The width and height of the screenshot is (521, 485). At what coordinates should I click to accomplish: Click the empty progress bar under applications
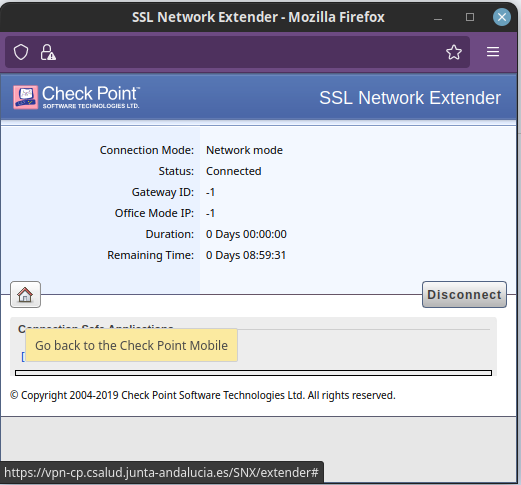(x=253, y=373)
